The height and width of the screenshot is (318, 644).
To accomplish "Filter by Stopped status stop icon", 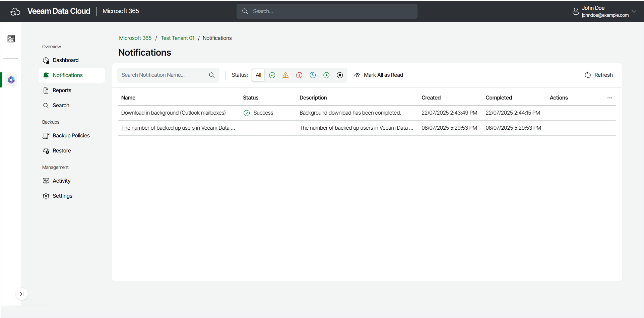I will click(x=340, y=75).
